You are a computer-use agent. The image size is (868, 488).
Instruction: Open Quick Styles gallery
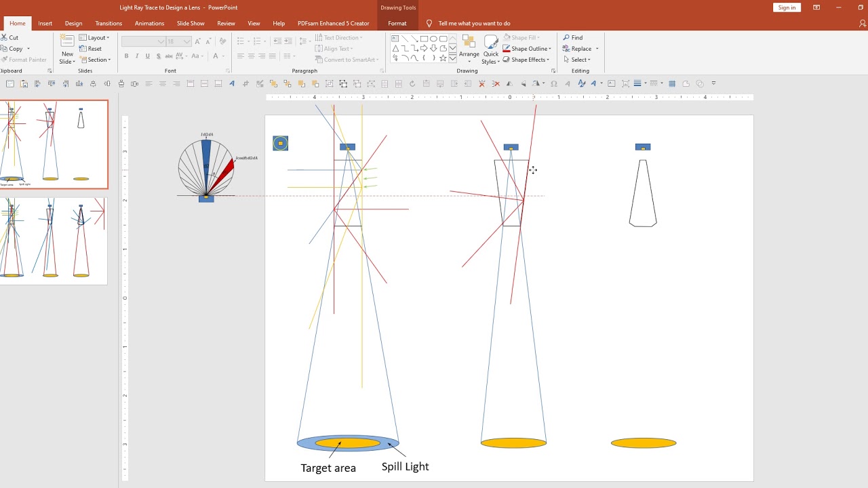pos(491,49)
